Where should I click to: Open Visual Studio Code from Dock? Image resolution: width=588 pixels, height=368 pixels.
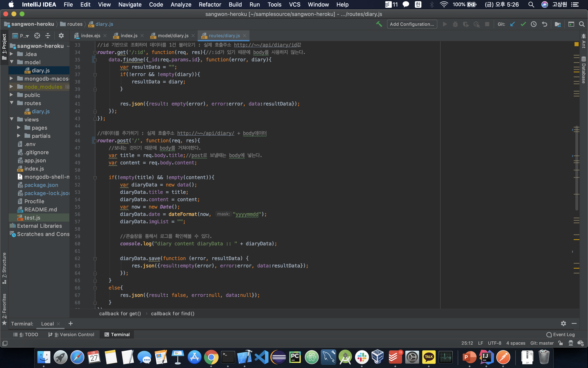262,357
